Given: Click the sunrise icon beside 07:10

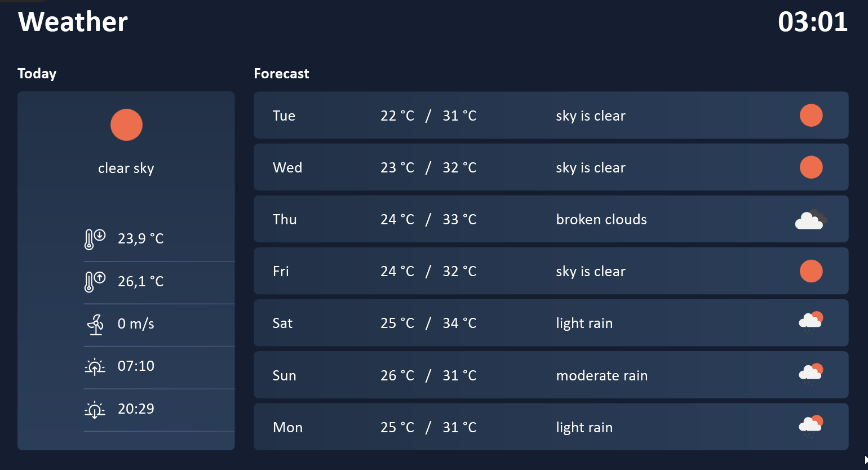Looking at the screenshot, I should click(x=95, y=366).
